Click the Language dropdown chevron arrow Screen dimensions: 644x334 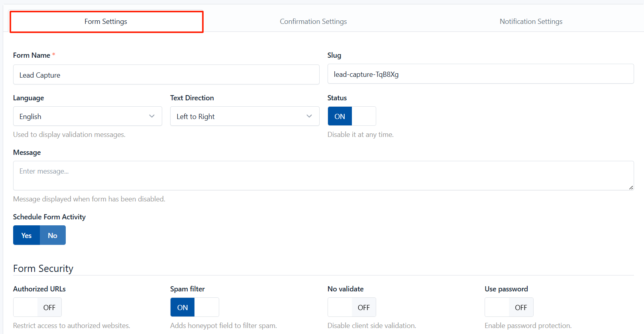[x=152, y=116]
